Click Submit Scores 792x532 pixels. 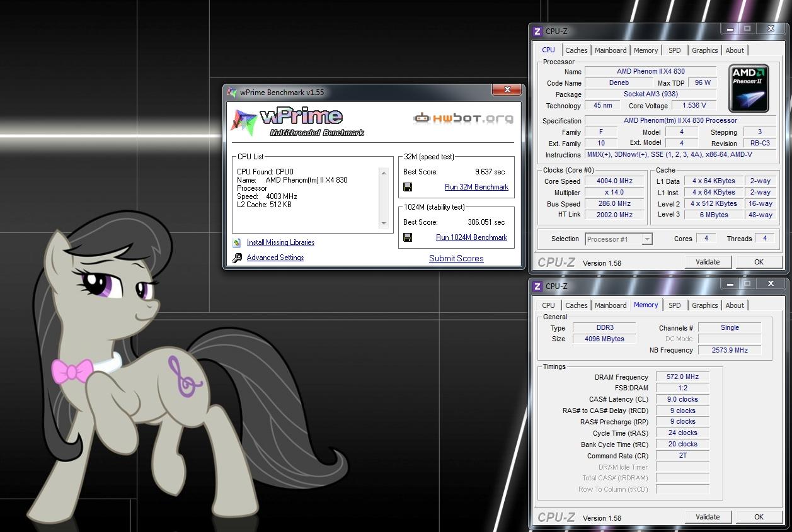[x=456, y=258]
